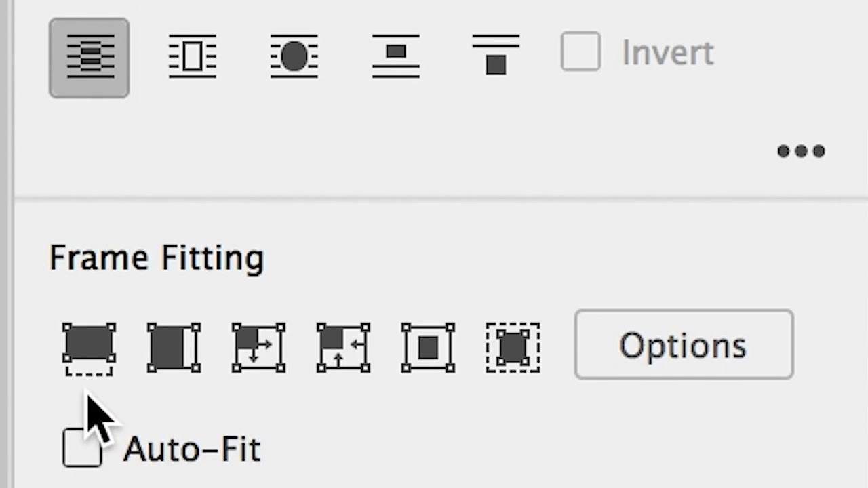This screenshot has width=868, height=488.
Task: Click the Invert label text
Action: 667,53
